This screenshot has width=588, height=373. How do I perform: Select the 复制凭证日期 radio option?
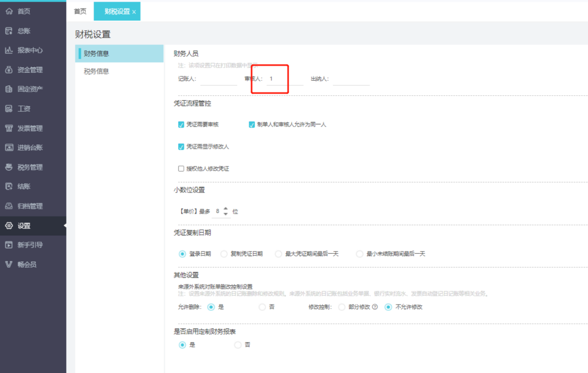click(x=224, y=254)
